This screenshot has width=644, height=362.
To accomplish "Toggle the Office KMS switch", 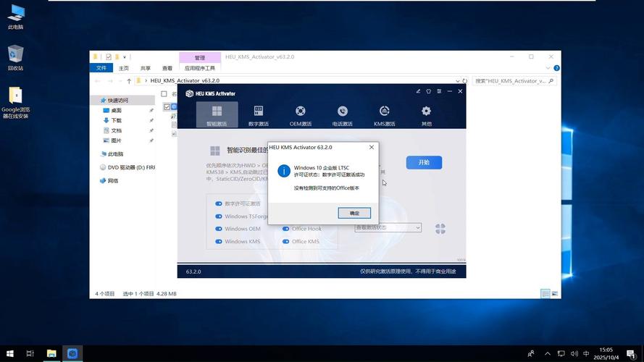I will [285, 241].
